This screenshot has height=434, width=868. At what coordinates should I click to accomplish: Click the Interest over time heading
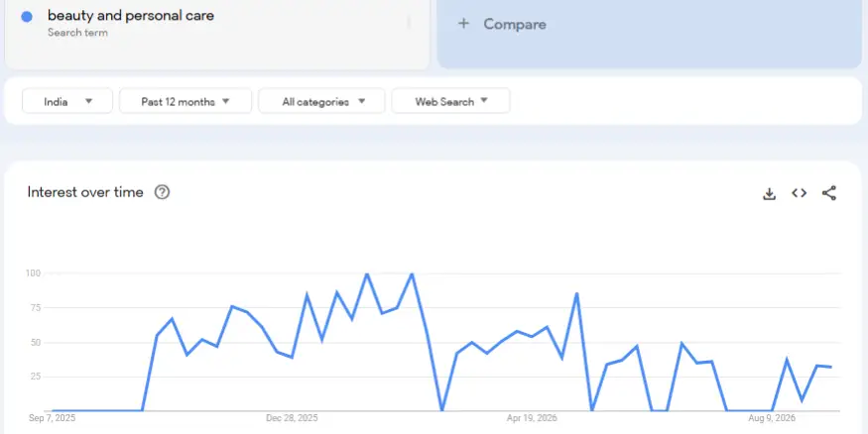(85, 192)
